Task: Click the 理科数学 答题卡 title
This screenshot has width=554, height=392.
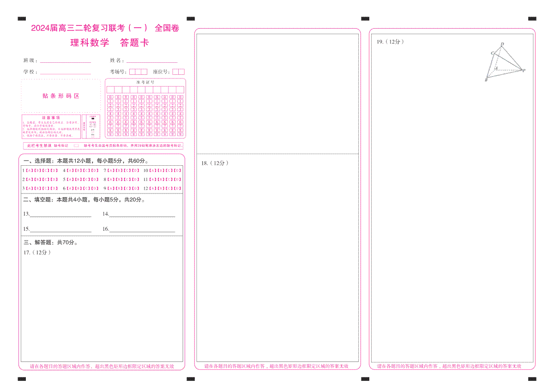Action: (x=109, y=43)
